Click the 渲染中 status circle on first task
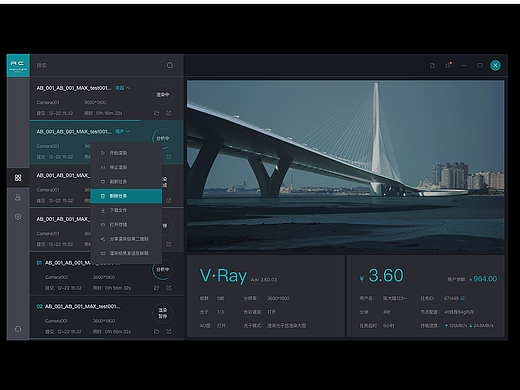Viewport: 520px width, 390px height. point(163,95)
